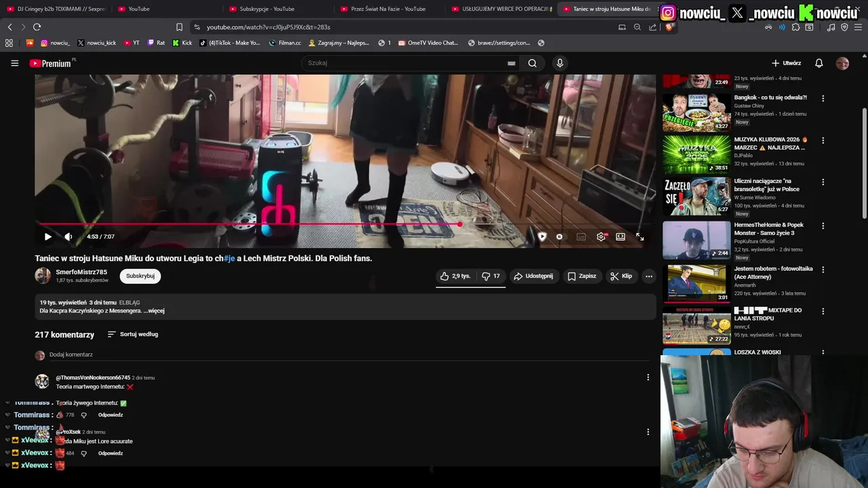Image resolution: width=868 pixels, height=488 pixels.
Task: Open options for the MUZYKA KLUBOWA 2026 suggestion
Action: pyautogui.click(x=823, y=140)
